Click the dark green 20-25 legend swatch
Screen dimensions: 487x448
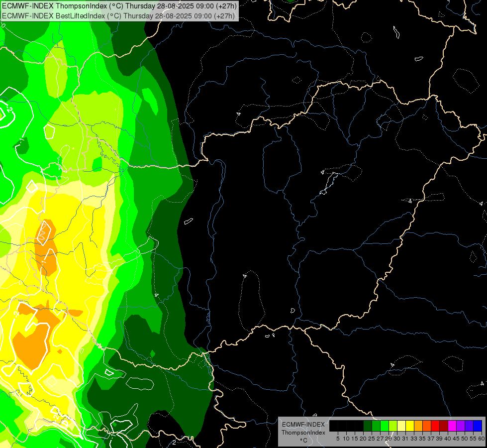(368, 426)
